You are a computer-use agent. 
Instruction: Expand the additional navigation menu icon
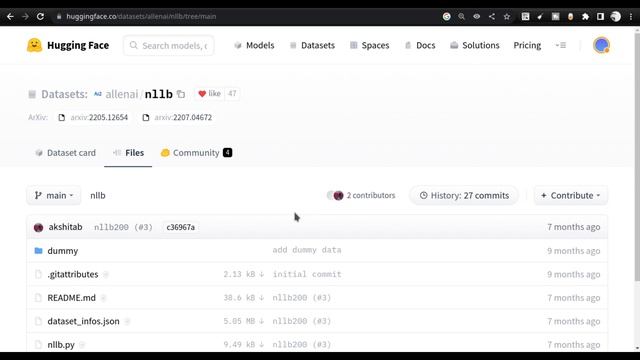(561, 45)
